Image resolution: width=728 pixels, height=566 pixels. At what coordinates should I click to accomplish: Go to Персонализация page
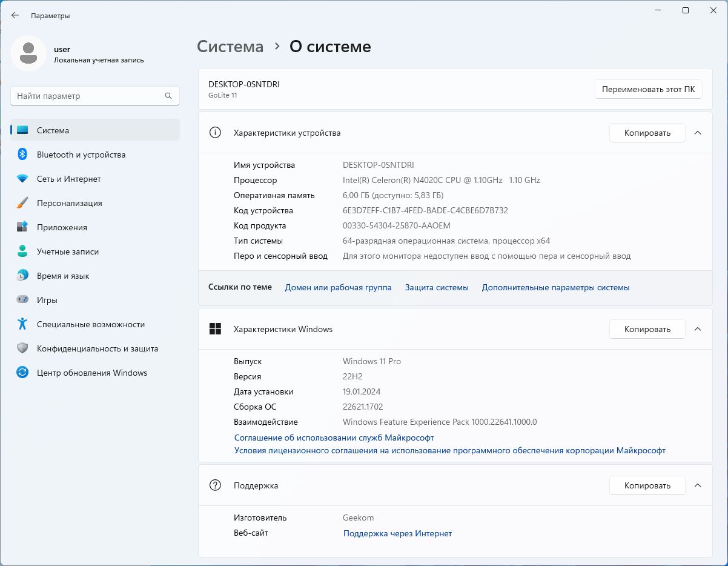pyautogui.click(x=95, y=203)
